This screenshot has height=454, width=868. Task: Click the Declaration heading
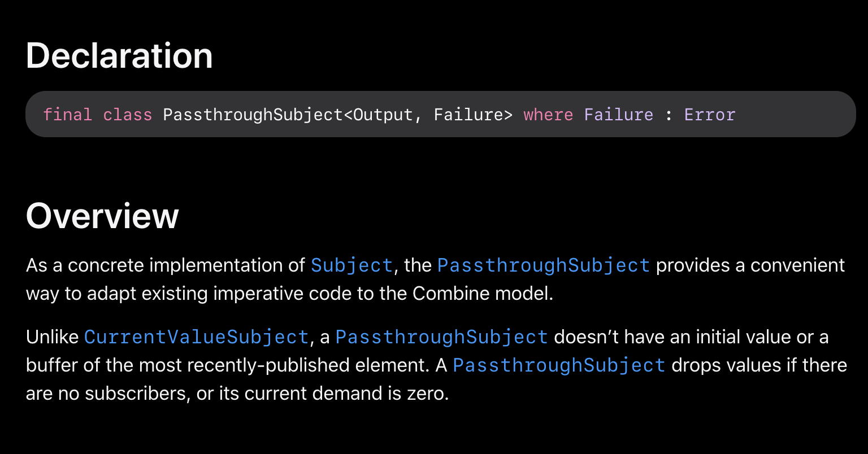pos(119,56)
